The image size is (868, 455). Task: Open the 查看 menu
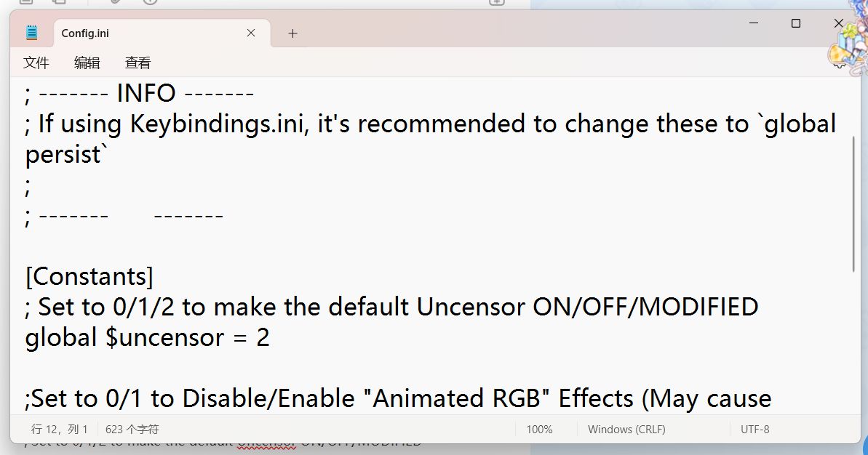pos(138,63)
